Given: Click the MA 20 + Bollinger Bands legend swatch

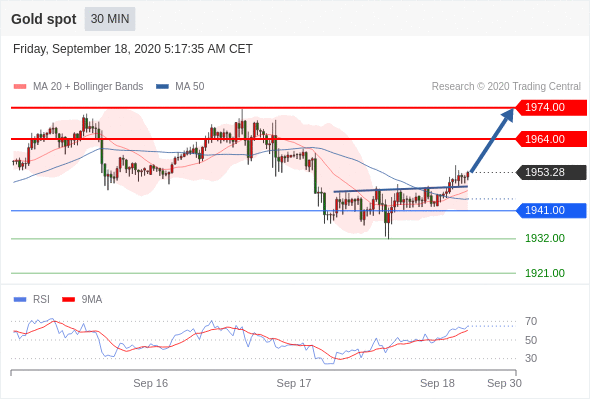Looking at the screenshot, I should [20, 87].
